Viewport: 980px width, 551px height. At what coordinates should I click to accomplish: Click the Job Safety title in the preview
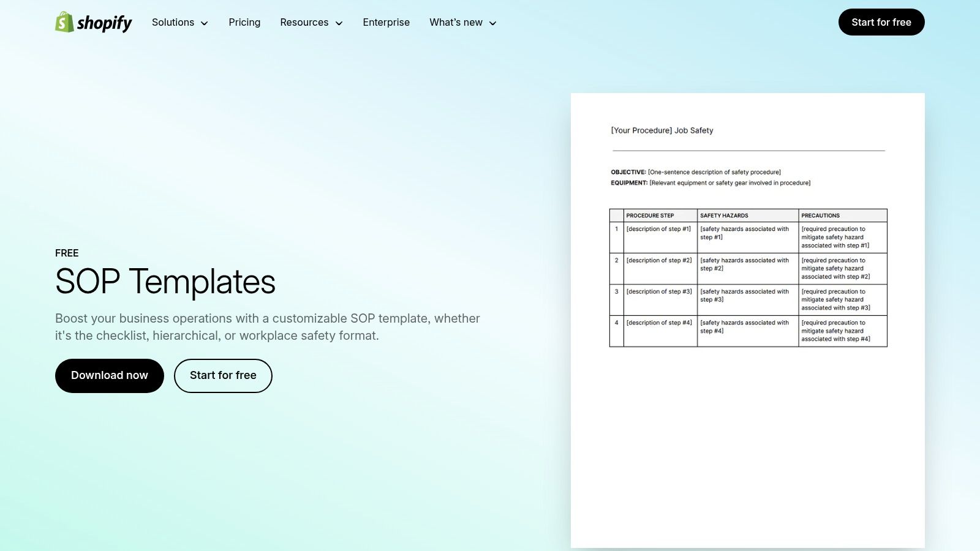[x=662, y=130]
